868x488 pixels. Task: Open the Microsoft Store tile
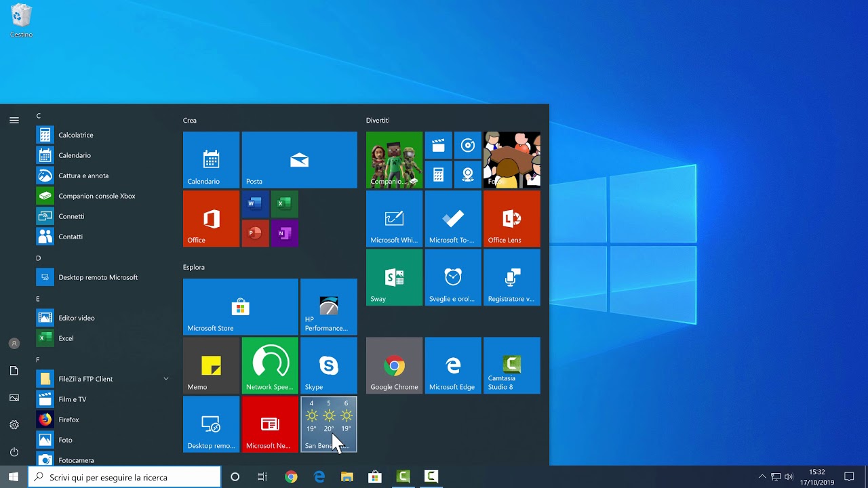point(240,307)
